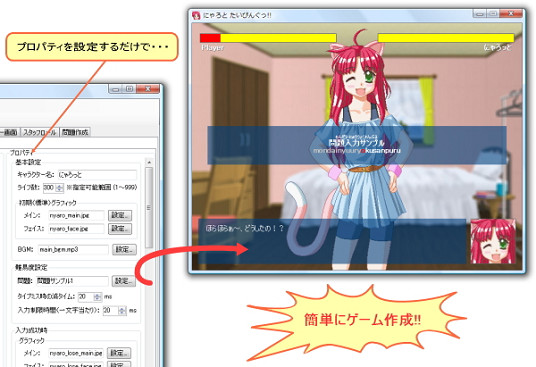Screen dimensions: 536x367
Task: Click the にゃろっと name label in game
Action: 498,47
